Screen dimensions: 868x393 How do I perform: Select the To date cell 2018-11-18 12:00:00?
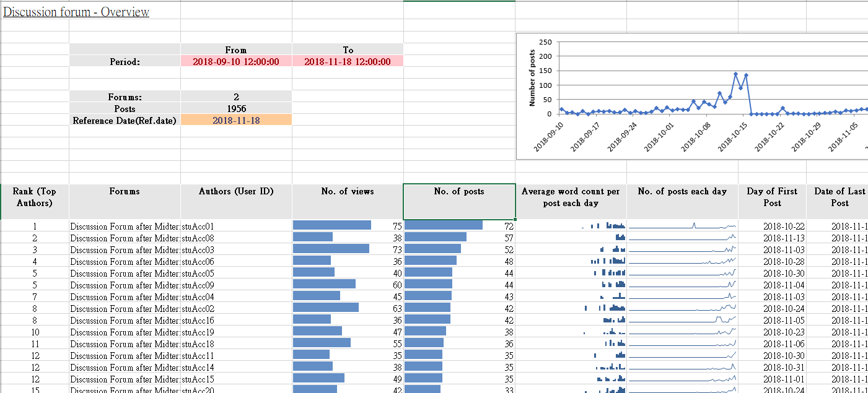pyautogui.click(x=348, y=61)
